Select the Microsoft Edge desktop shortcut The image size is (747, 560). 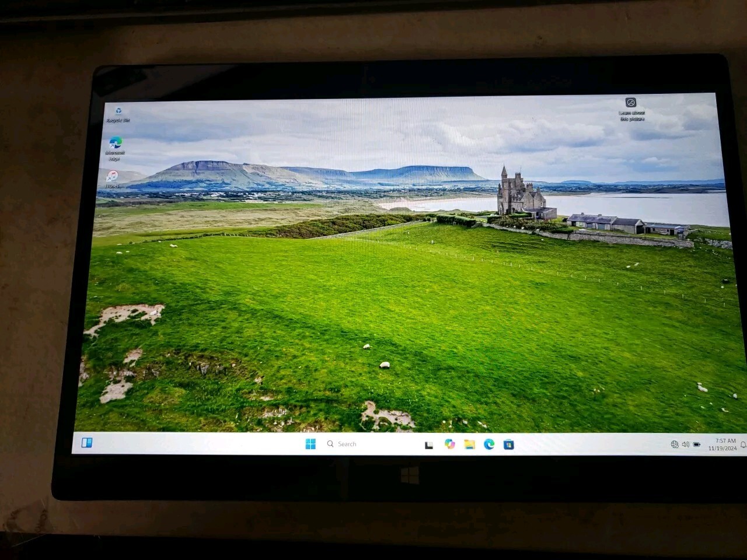click(x=115, y=148)
